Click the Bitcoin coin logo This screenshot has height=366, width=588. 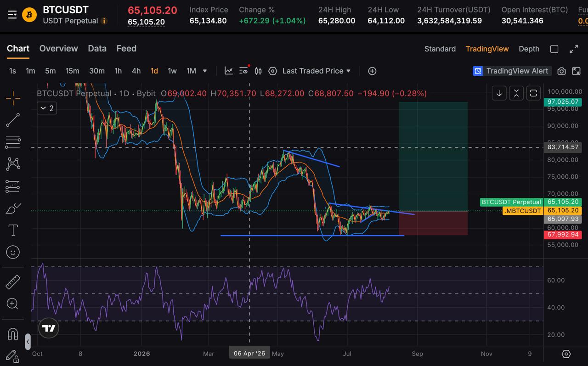tap(29, 15)
